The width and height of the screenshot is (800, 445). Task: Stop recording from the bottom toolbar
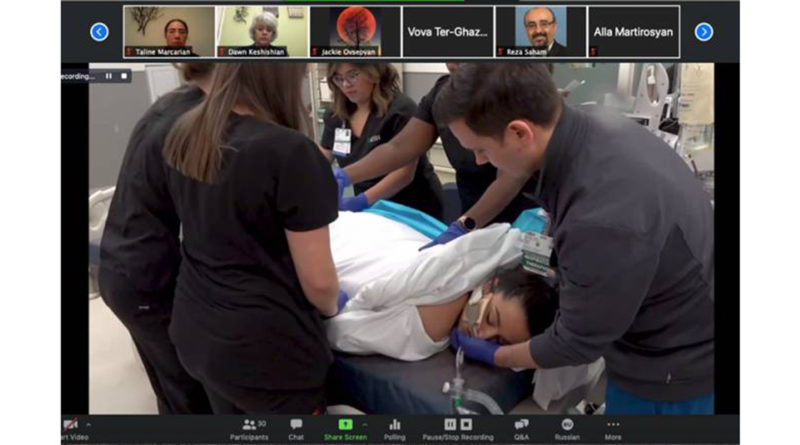click(465, 424)
